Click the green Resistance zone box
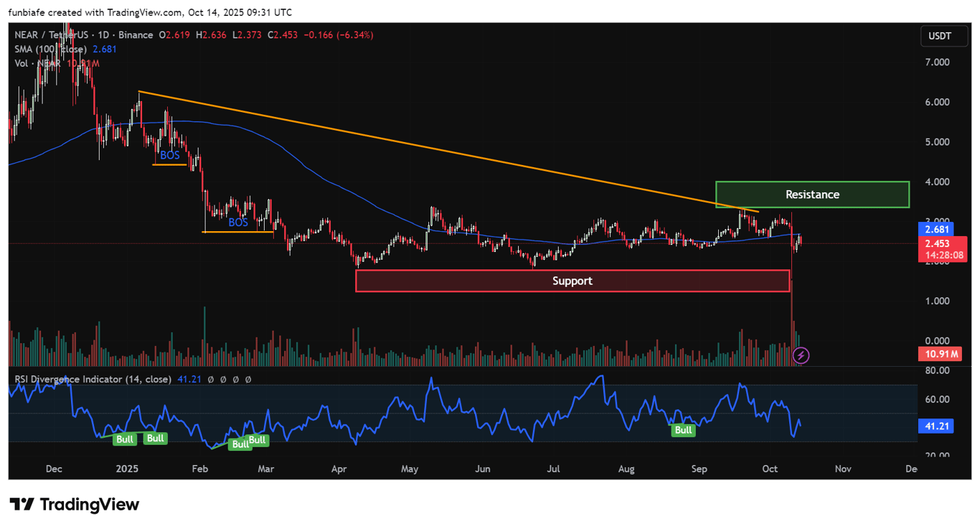This screenshot has height=529, width=980. click(x=811, y=194)
